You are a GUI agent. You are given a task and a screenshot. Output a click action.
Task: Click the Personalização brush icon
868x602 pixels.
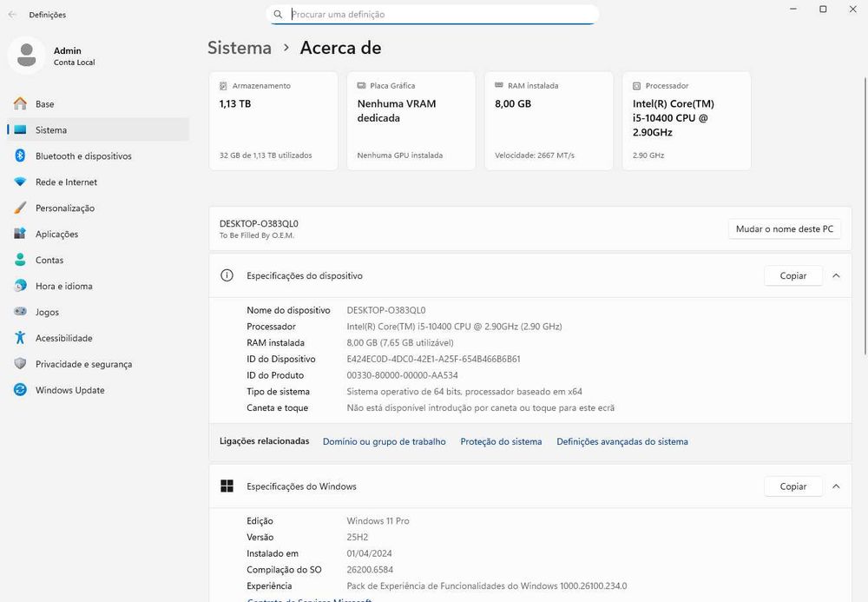[x=20, y=208]
